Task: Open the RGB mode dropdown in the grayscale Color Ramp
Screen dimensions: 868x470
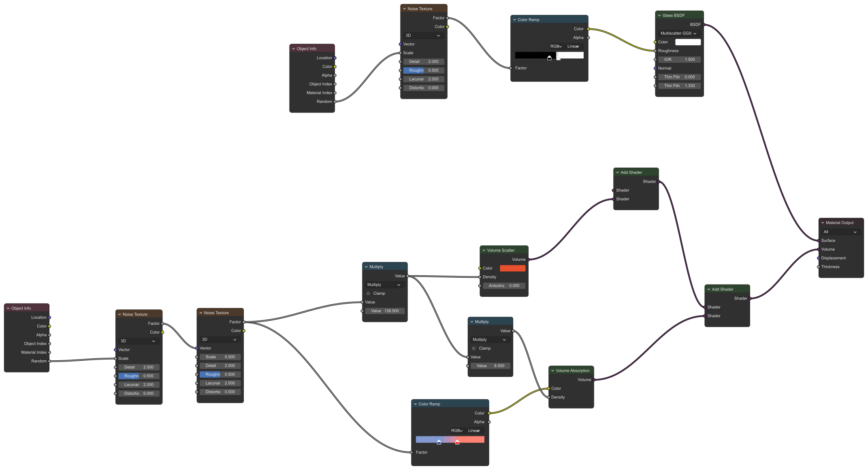Action: point(556,47)
